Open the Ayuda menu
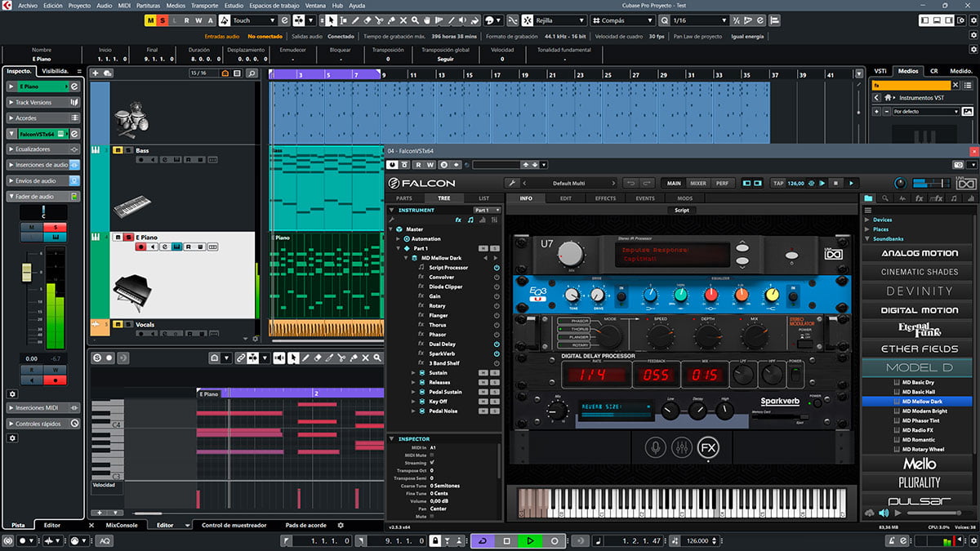980x551 pixels. click(357, 5)
